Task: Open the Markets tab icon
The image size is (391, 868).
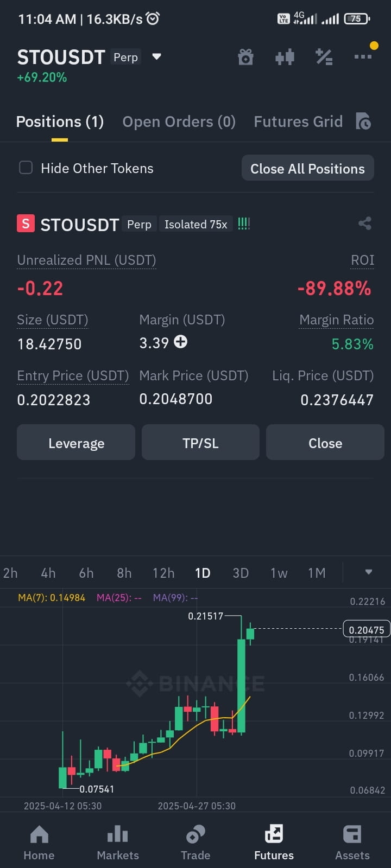Action: [118, 843]
